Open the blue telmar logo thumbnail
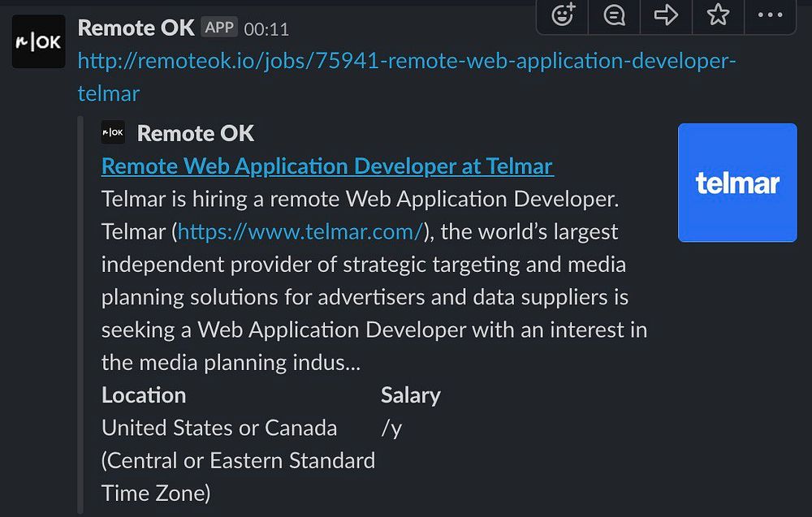 coord(737,183)
